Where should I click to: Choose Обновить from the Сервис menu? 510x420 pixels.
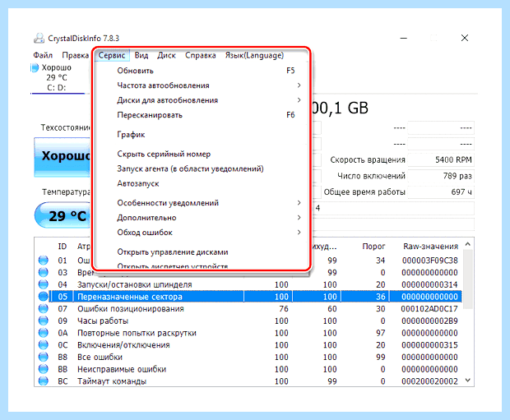(201, 71)
